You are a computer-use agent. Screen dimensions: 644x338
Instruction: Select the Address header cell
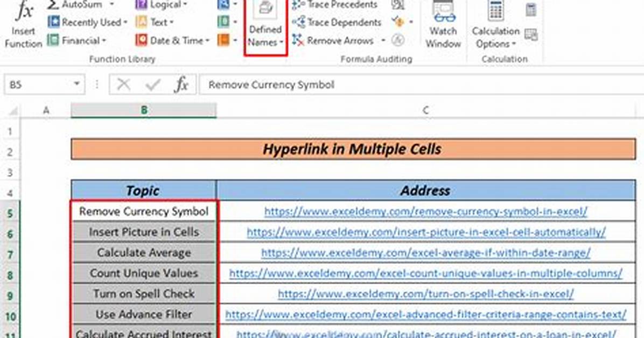tap(426, 191)
